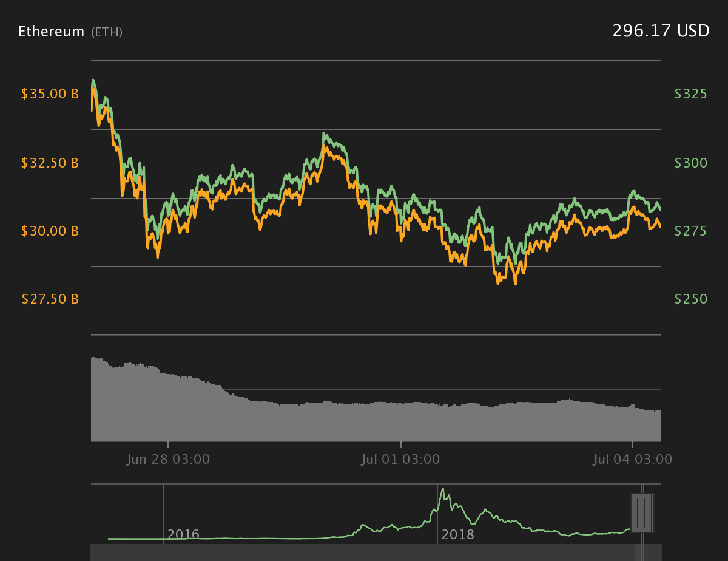The image size is (728, 561).
Task: Click the Jul 01 03:00 date label
Action: click(400, 460)
